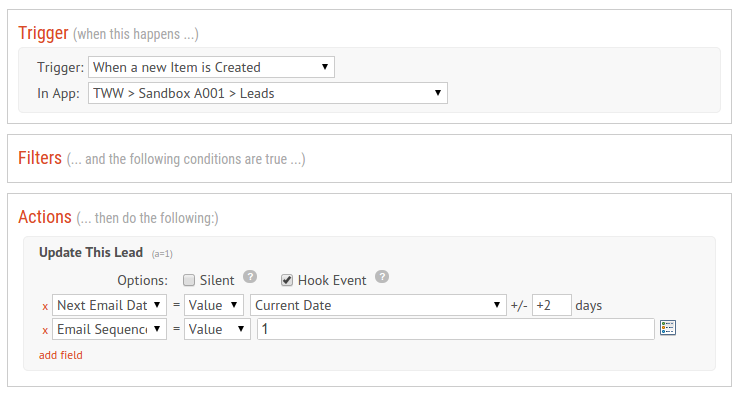This screenshot has width=740, height=396.
Task: Click the help icon next to Hook Event
Action: pos(382,277)
